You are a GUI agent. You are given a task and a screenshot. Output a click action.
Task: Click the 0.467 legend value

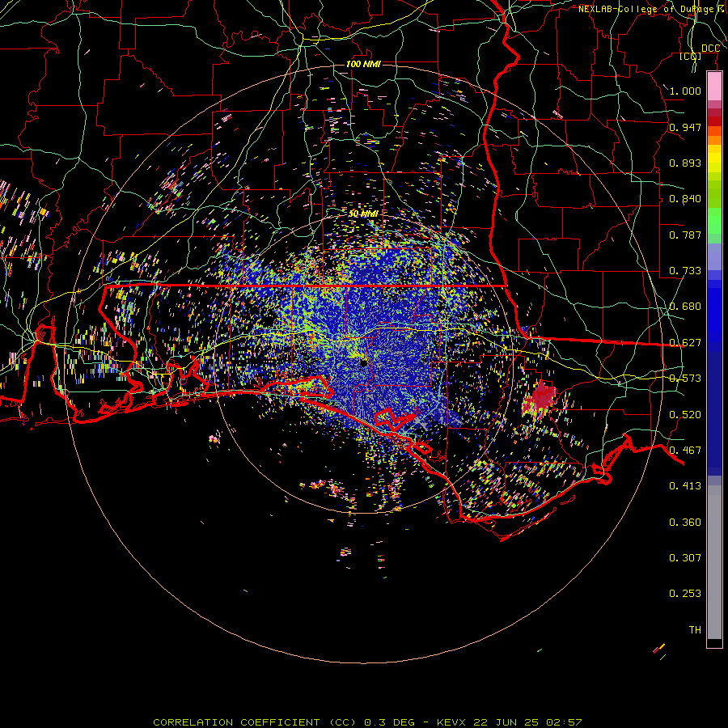[x=685, y=450]
